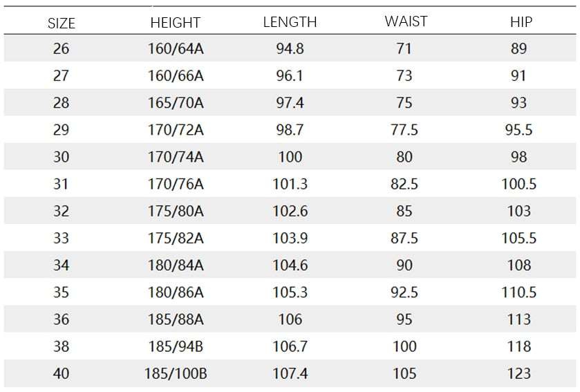
Task: Click the HEIGHT column header
Action: point(176,23)
